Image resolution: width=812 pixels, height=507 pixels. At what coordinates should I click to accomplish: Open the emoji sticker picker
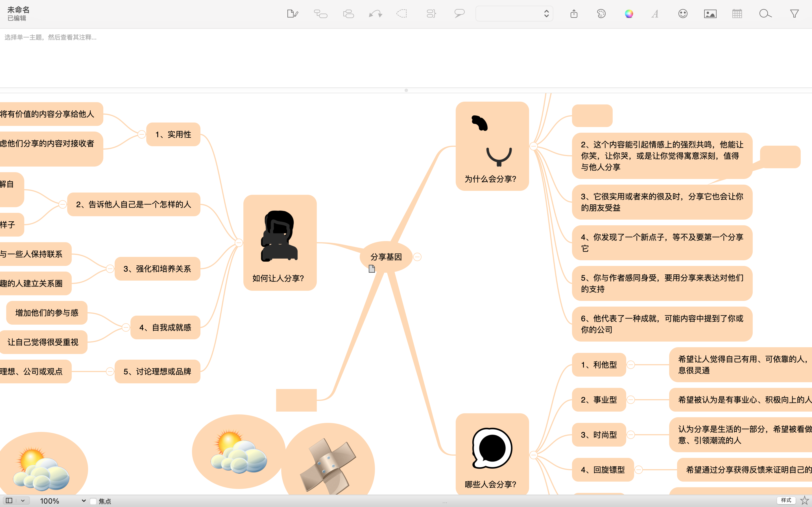click(x=683, y=14)
